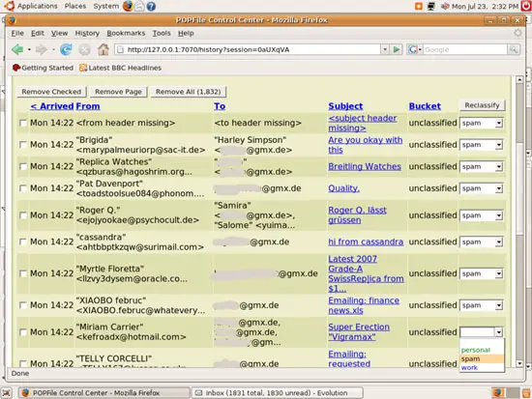Click the orange update notifier icon
The width and height of the screenshot is (532, 399).
point(419,6)
